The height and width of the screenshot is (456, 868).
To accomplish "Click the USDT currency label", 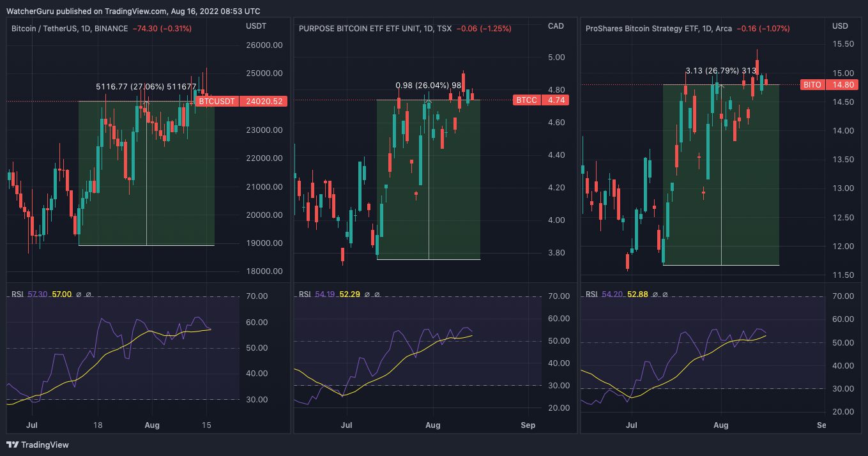I will pyautogui.click(x=256, y=26).
